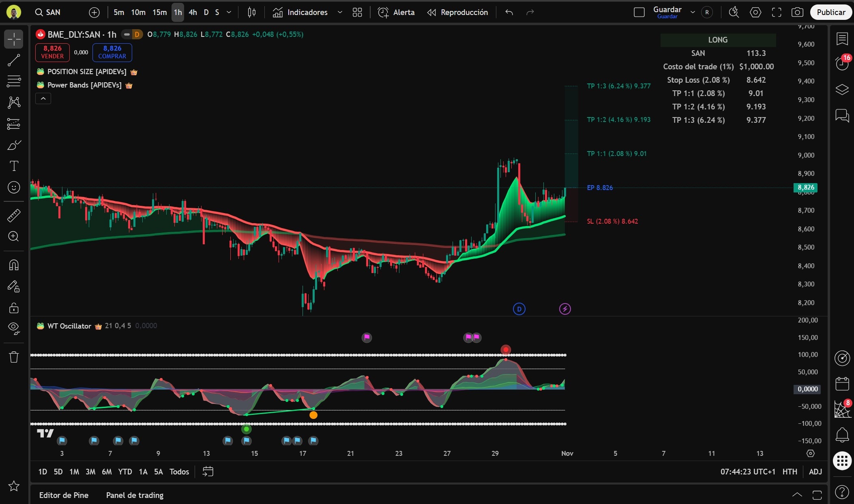Remove drawings using the trash icon
The width and height of the screenshot is (854, 504).
coord(14,357)
